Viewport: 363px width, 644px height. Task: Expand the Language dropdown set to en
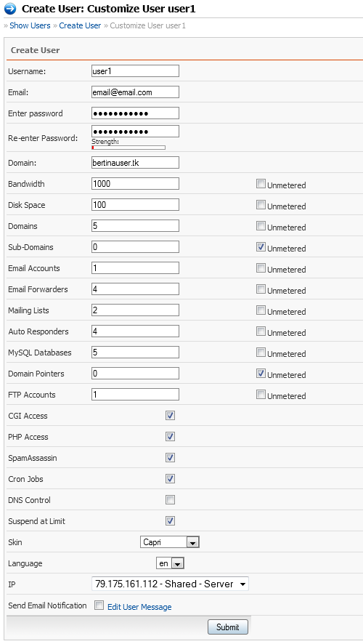click(x=170, y=563)
